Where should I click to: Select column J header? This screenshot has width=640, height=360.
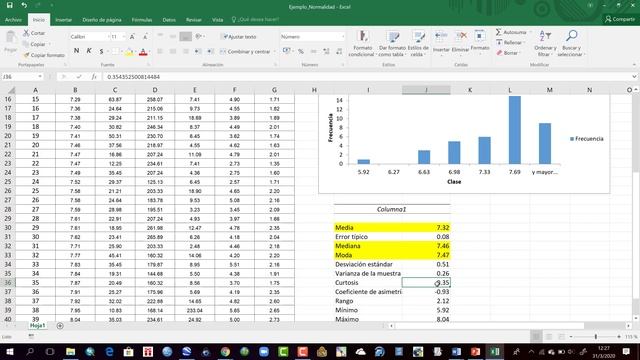coord(426,90)
